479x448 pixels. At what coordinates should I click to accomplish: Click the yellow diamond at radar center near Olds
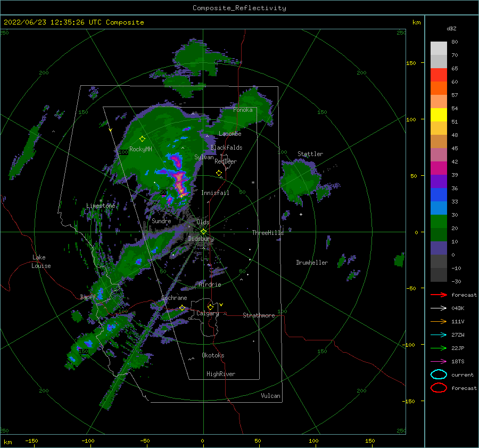pos(203,232)
